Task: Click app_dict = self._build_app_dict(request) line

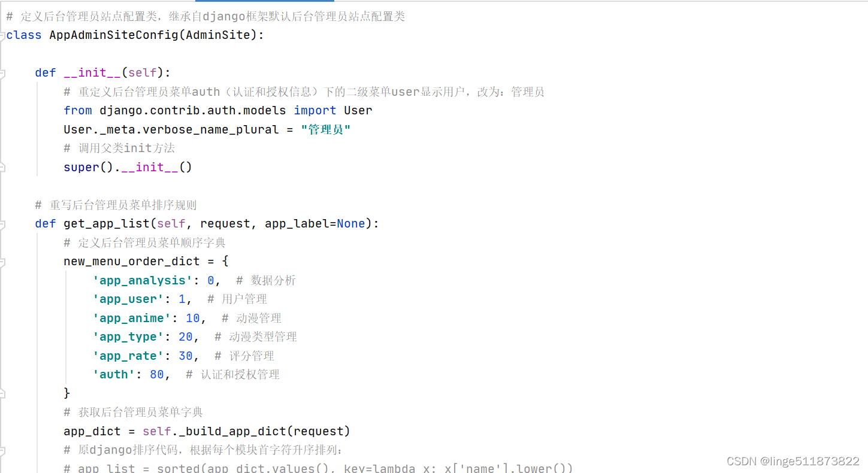Action: (x=207, y=431)
